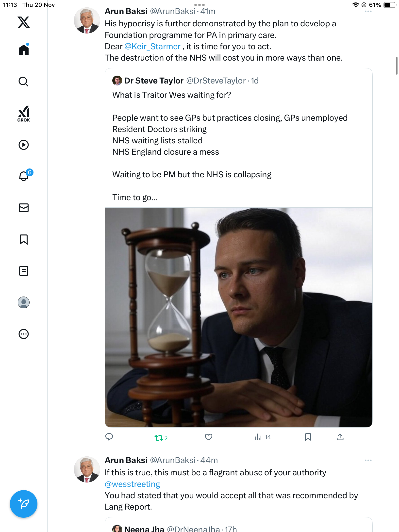The height and width of the screenshot is (532, 399).
Task: Open the @wesstreeting mention link
Action: [132, 484]
